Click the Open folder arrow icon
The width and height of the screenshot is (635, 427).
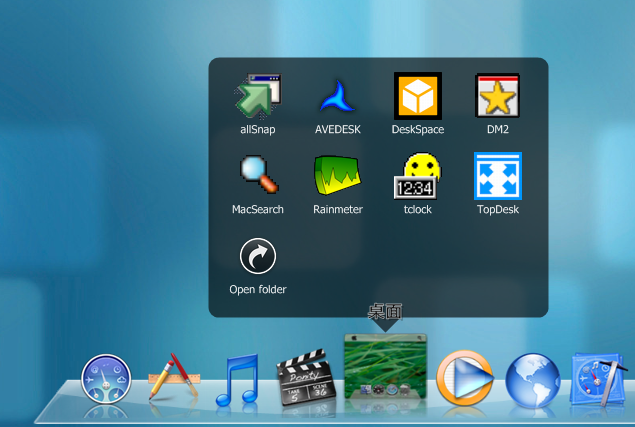[x=258, y=256]
